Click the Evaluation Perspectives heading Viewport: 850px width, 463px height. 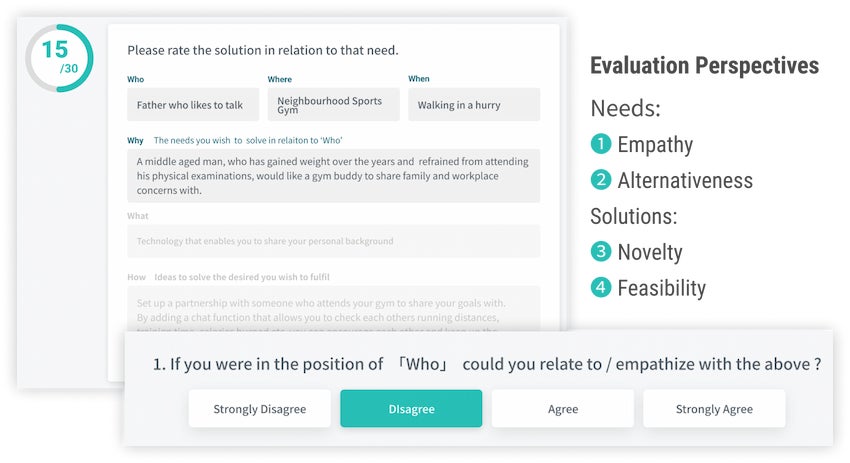tap(704, 66)
